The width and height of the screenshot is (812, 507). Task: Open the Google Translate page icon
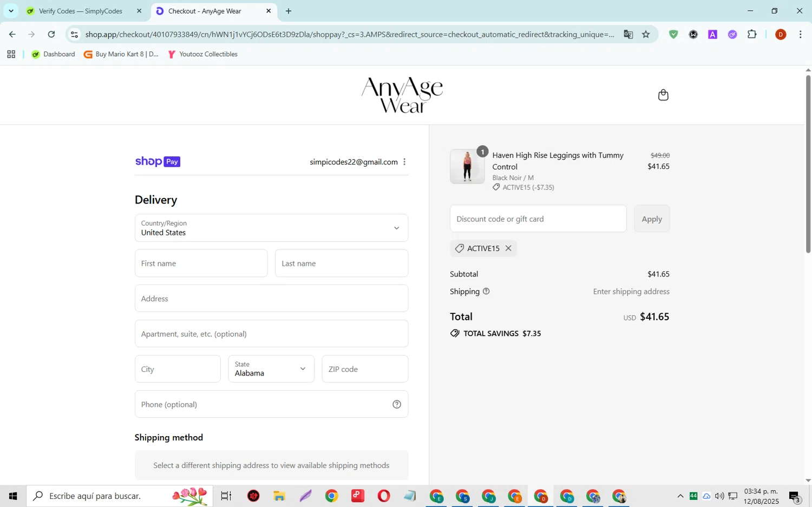click(x=628, y=35)
